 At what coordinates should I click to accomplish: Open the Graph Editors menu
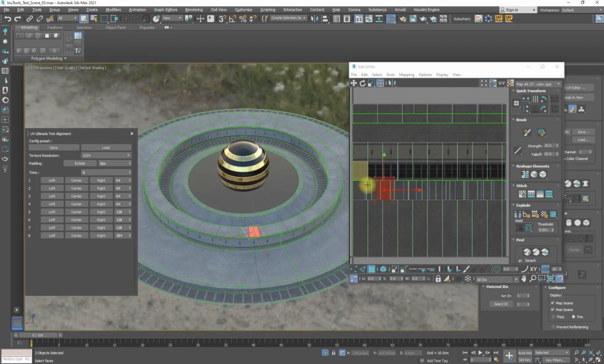coord(166,10)
